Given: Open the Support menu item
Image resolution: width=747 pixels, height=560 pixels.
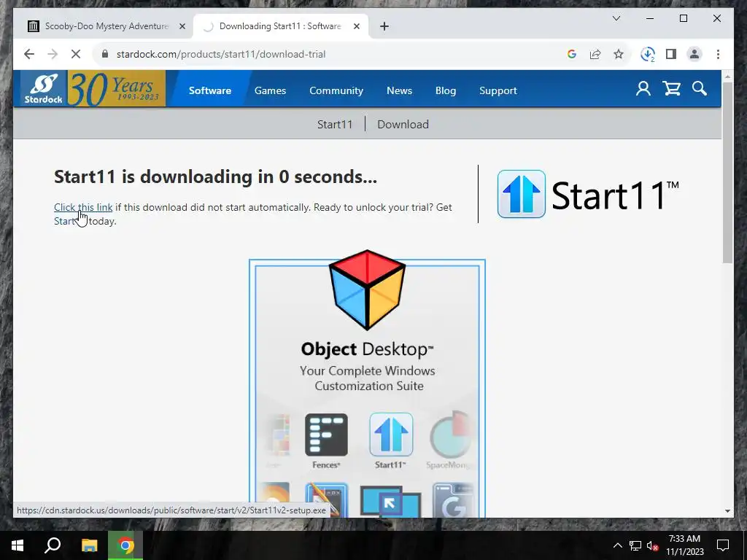Looking at the screenshot, I should click(498, 90).
